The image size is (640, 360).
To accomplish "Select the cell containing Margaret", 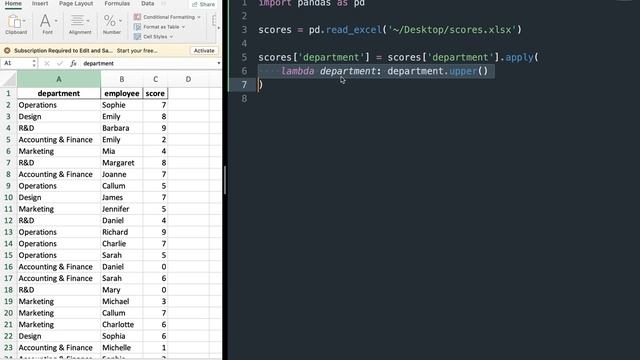I will tap(122, 163).
